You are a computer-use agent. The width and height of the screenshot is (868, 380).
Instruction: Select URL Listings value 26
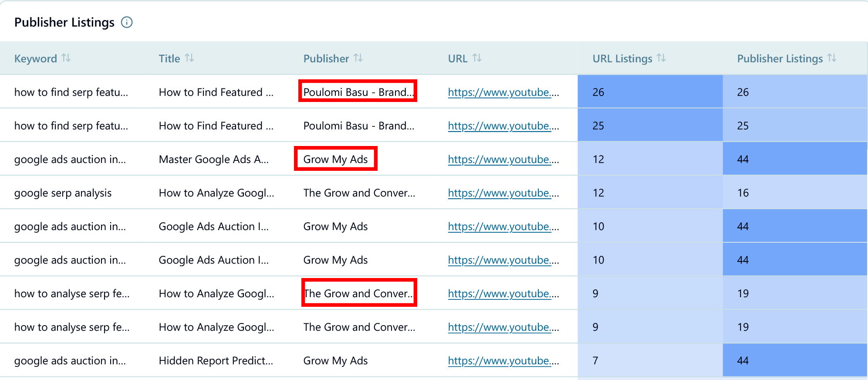598,92
